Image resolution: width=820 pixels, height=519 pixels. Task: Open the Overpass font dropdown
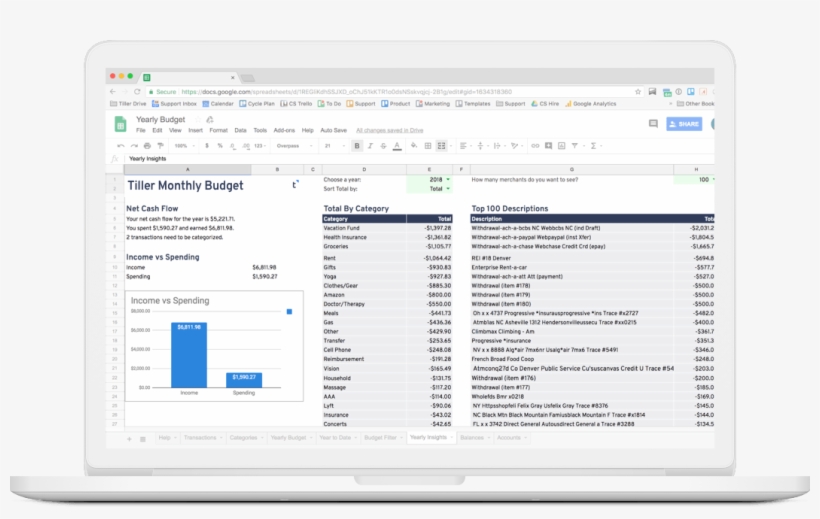(291, 146)
